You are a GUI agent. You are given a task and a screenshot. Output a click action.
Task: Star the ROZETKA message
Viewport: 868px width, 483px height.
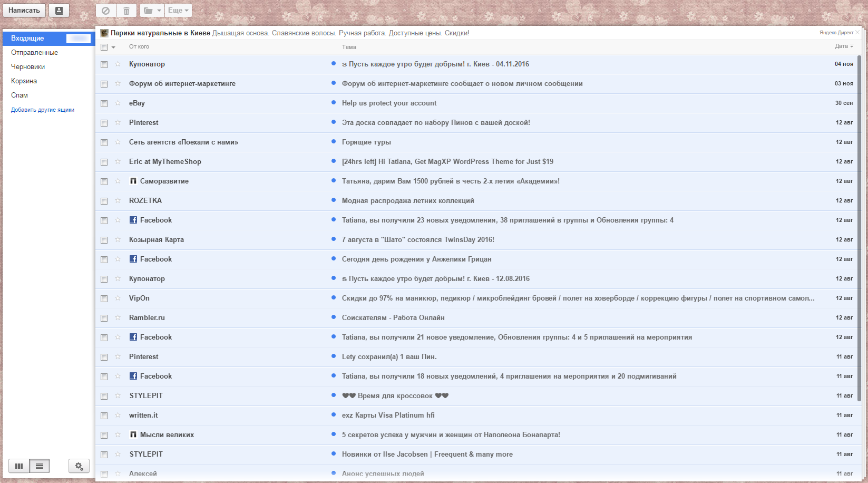click(118, 200)
